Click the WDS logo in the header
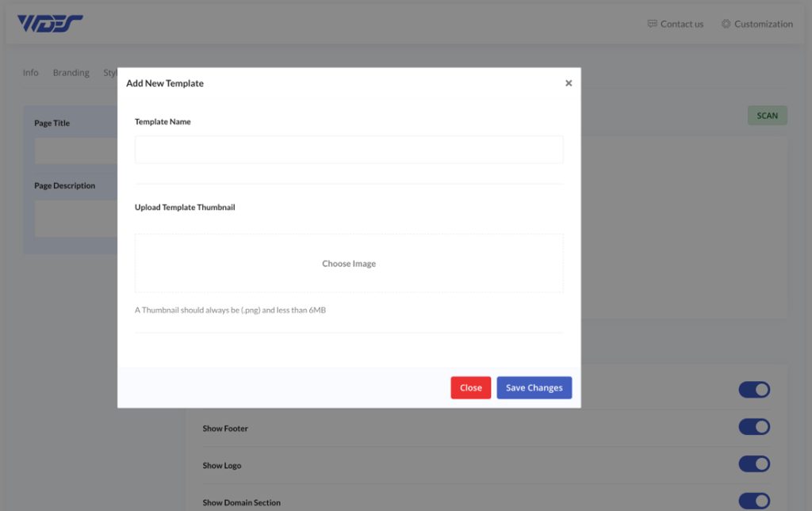 (49, 22)
